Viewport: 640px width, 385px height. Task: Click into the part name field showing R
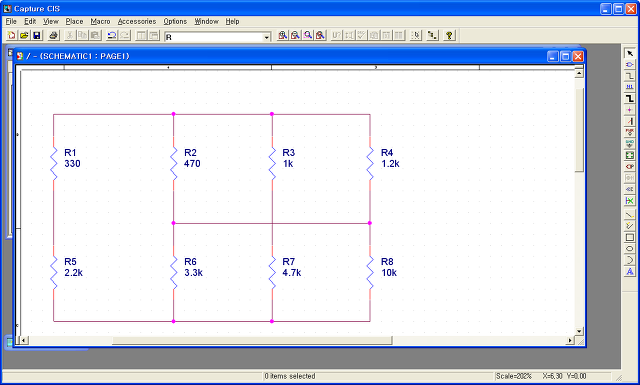(x=214, y=37)
